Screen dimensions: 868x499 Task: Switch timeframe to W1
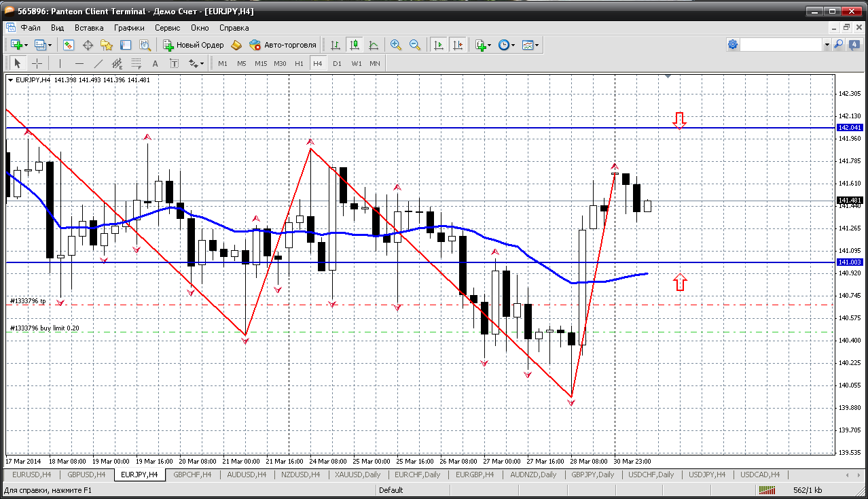[x=356, y=63]
